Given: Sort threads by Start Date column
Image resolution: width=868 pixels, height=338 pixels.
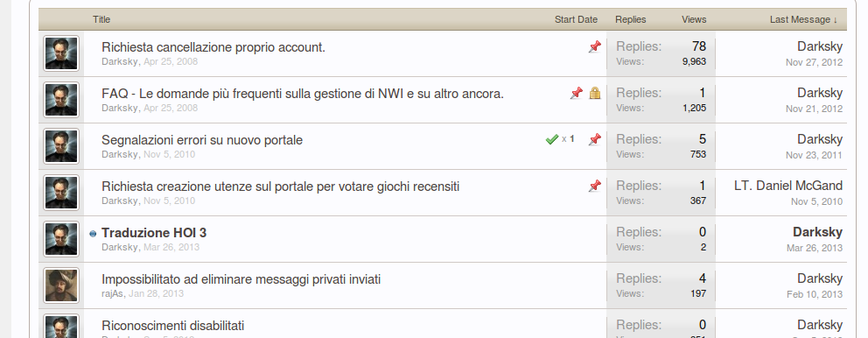Looking at the screenshot, I should click(576, 19).
